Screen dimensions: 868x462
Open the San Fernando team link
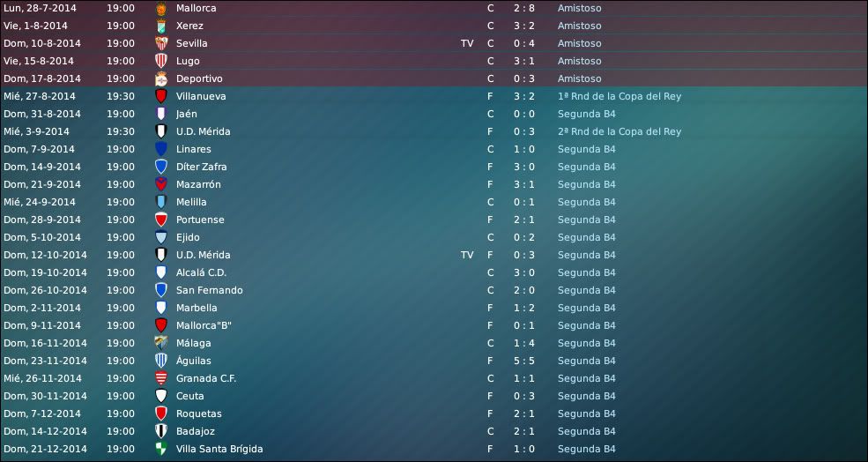tap(209, 290)
